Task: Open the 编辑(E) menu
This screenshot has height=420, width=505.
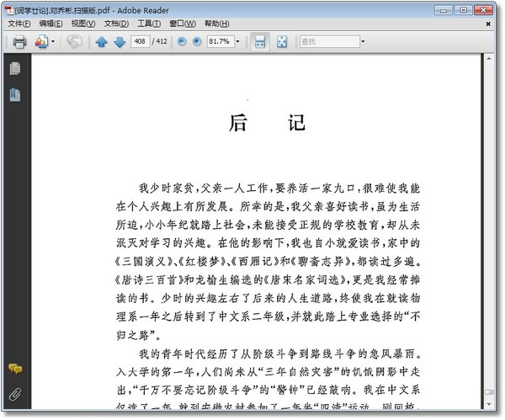Action: point(50,24)
